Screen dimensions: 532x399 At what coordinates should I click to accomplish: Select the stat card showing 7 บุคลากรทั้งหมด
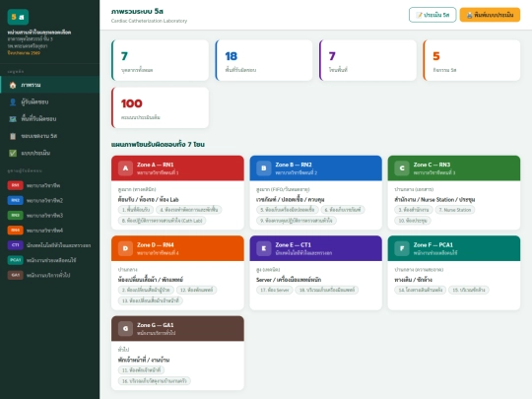[x=160, y=60]
